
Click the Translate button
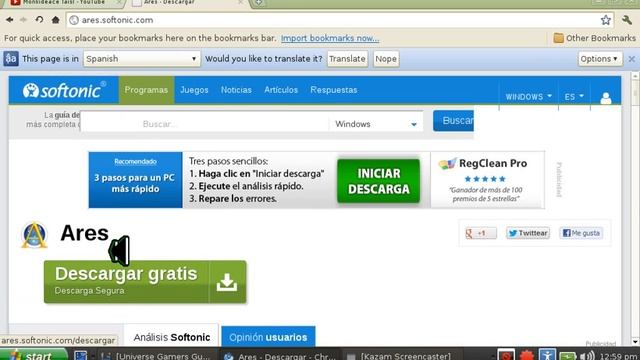(347, 59)
